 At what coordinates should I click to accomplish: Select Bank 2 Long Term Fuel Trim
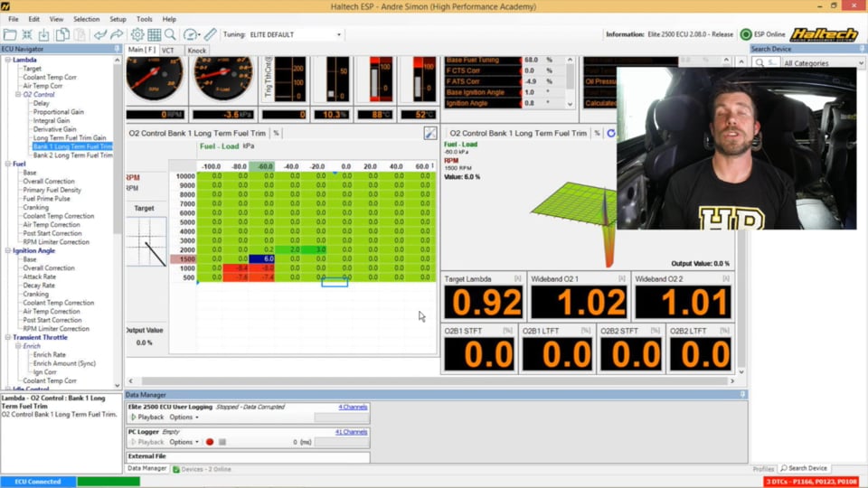click(72, 155)
